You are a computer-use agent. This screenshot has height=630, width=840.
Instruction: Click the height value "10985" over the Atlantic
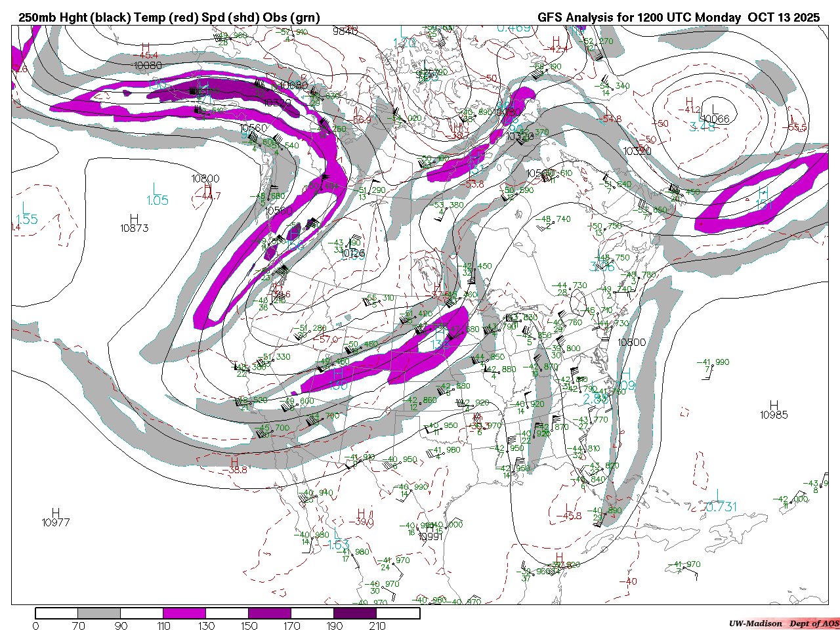774,415
